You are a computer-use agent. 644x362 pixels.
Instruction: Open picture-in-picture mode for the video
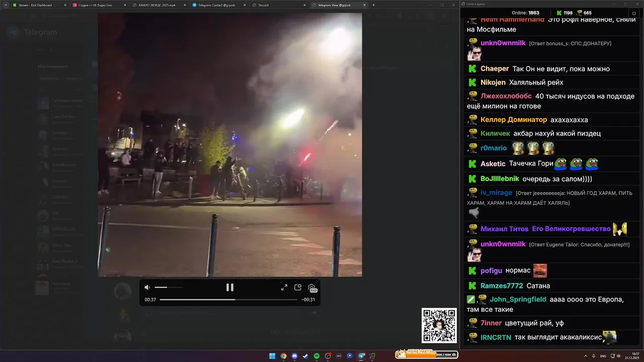[x=298, y=287]
